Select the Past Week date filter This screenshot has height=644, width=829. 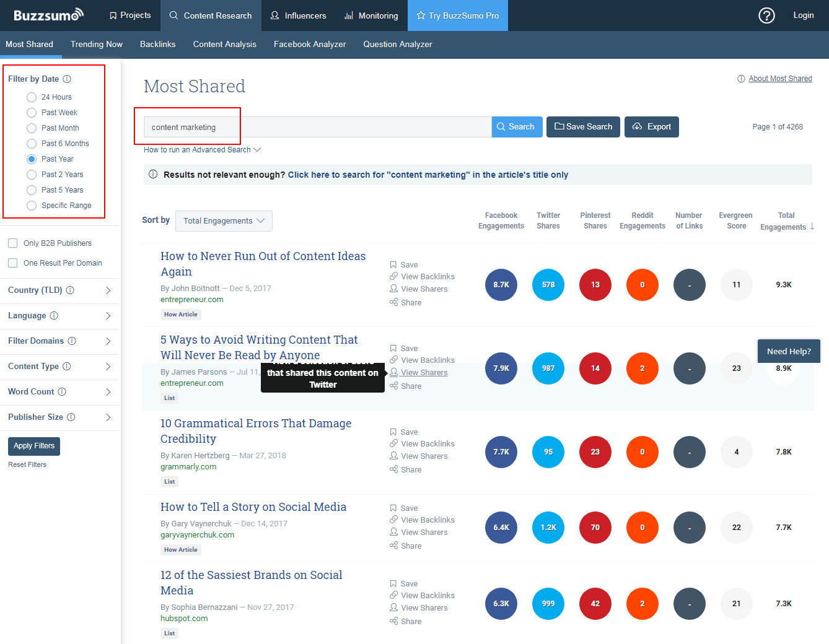(x=32, y=113)
